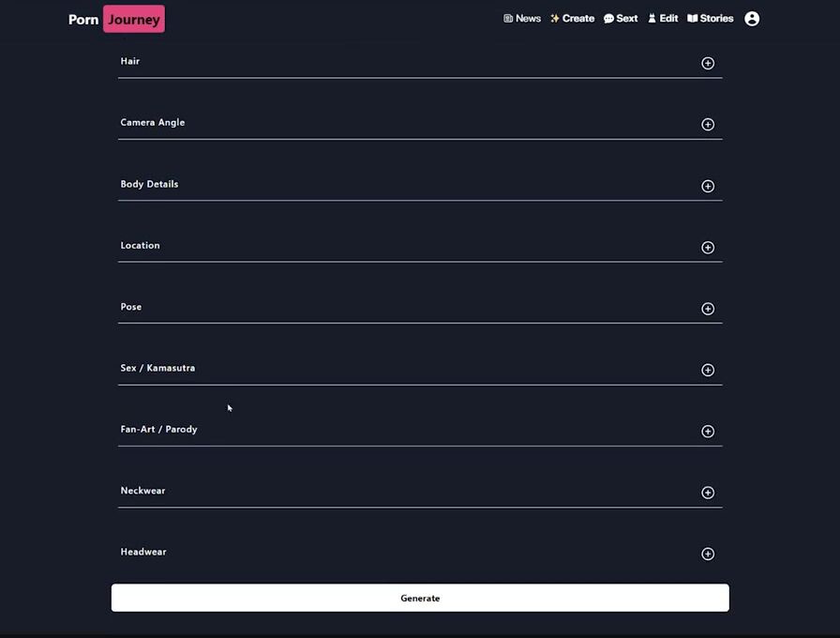Click the Neckwear section title

pos(142,491)
